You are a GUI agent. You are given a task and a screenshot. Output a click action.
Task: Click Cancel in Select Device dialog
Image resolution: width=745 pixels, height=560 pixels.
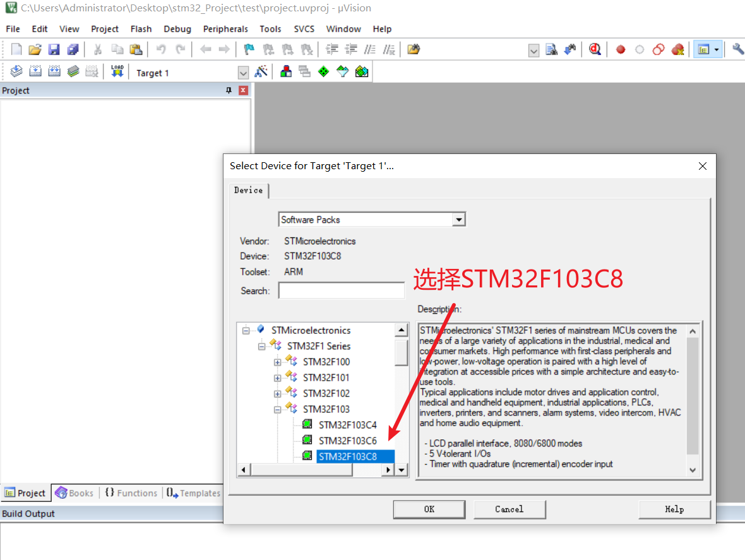pyautogui.click(x=510, y=509)
